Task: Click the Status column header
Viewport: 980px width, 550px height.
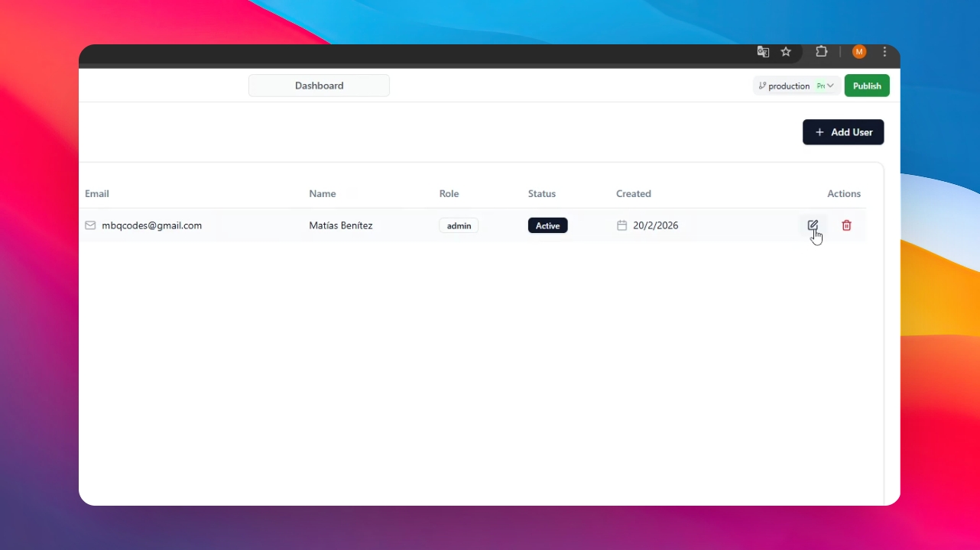Action: [542, 193]
